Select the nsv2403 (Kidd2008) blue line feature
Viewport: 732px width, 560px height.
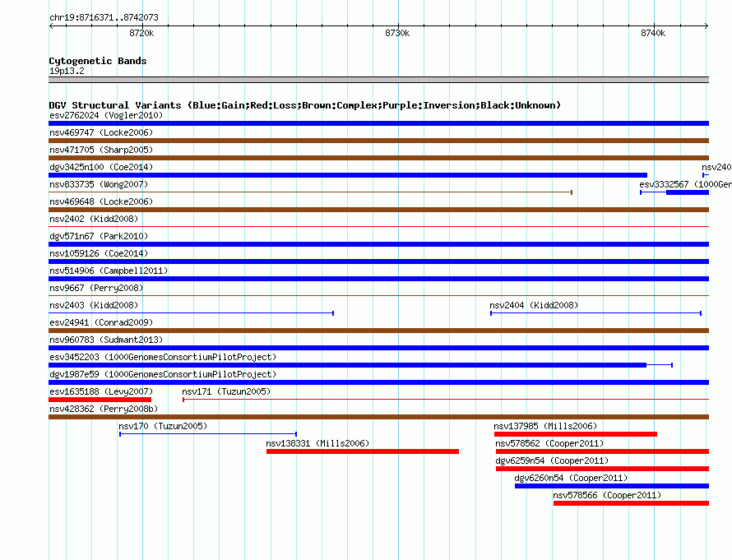[192, 313]
